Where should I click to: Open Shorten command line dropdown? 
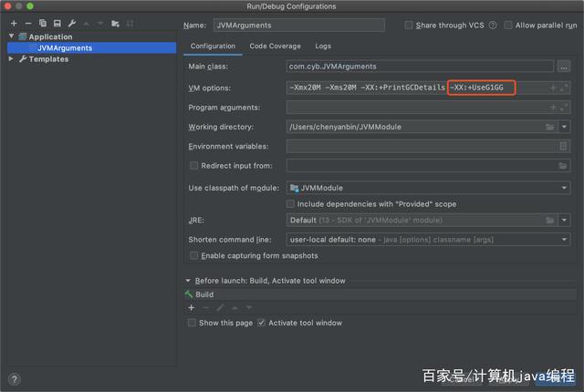pos(564,240)
